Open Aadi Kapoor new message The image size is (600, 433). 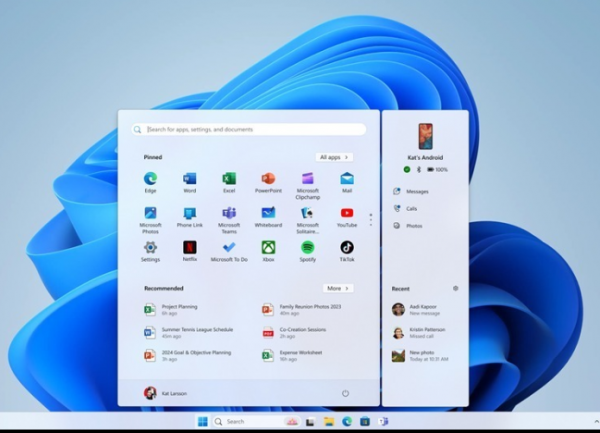coord(416,309)
